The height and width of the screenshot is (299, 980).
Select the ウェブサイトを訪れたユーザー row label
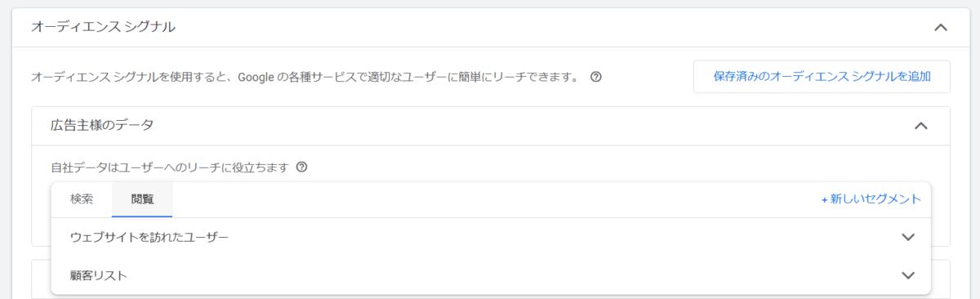click(x=149, y=237)
